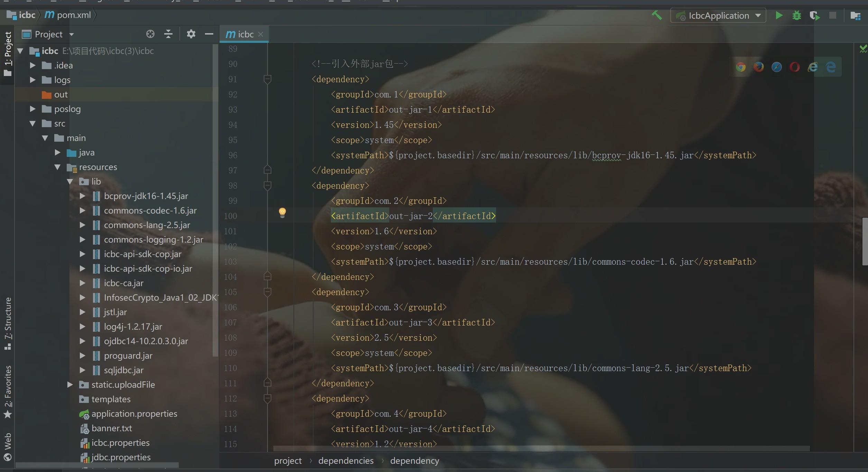Screen dimensions: 868x472
Task: Open the IcbcApplication run configuration dropdown
Action: pos(718,16)
